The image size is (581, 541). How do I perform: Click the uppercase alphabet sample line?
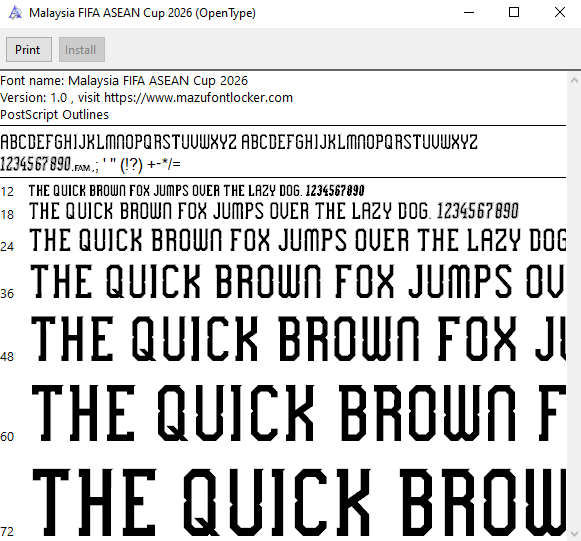click(x=239, y=142)
